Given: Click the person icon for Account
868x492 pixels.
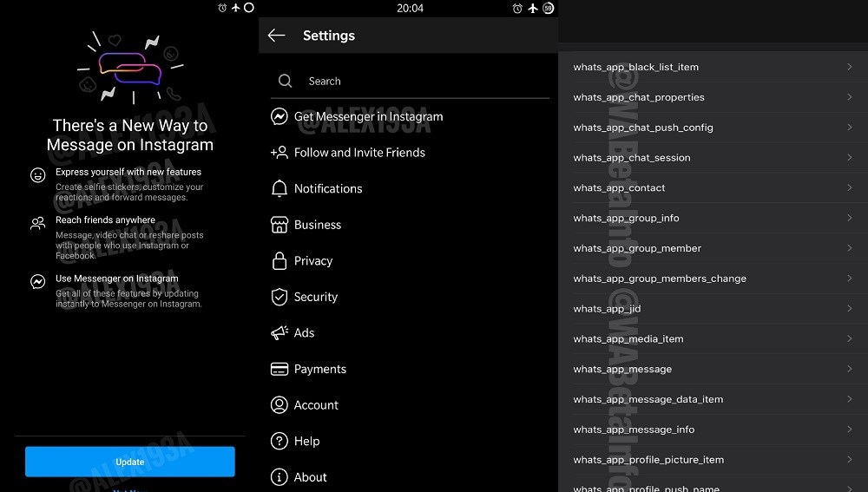Looking at the screenshot, I should click(279, 405).
